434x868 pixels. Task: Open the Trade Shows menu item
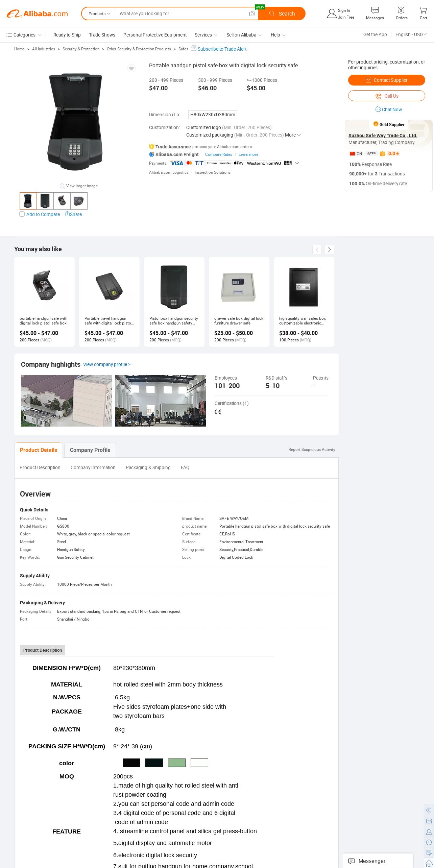coord(102,35)
